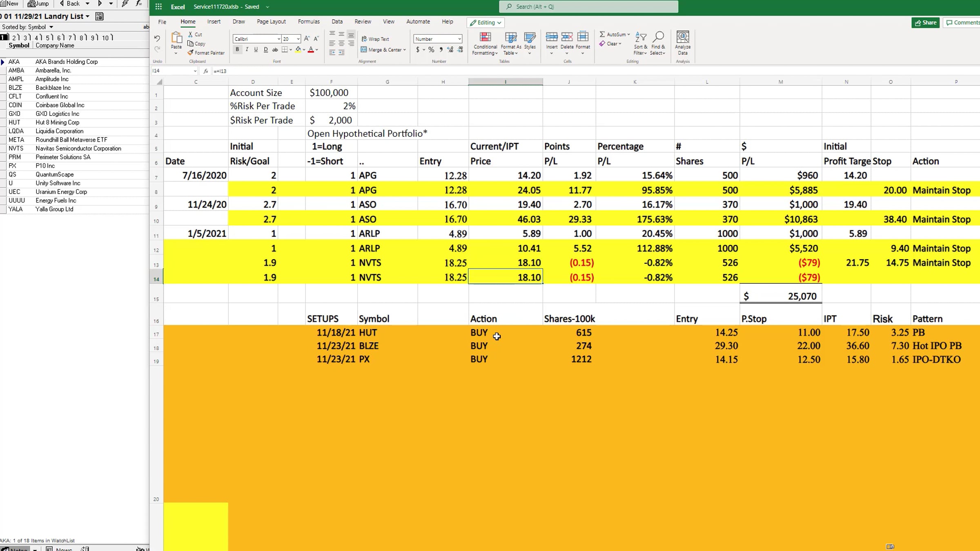
Task: Click Symbol column header in watchlist
Action: [19, 45]
